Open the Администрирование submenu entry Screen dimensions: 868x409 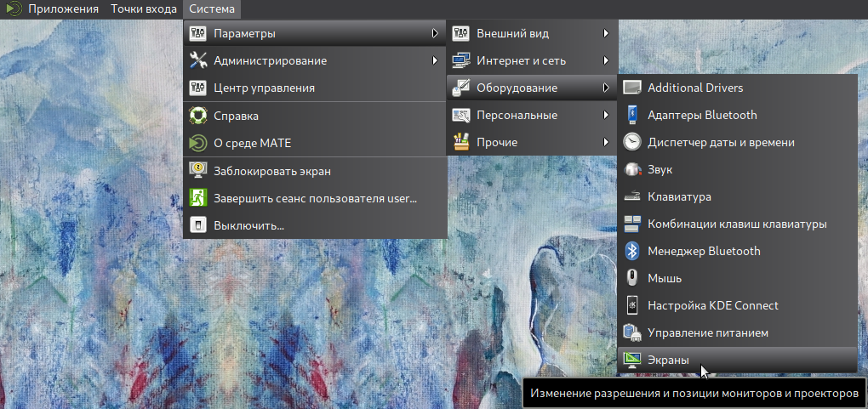314,61
